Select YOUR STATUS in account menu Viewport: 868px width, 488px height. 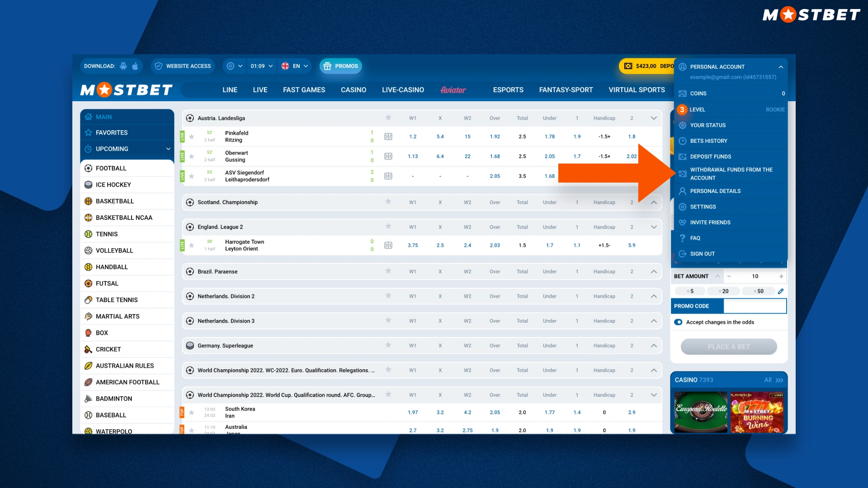(x=731, y=125)
